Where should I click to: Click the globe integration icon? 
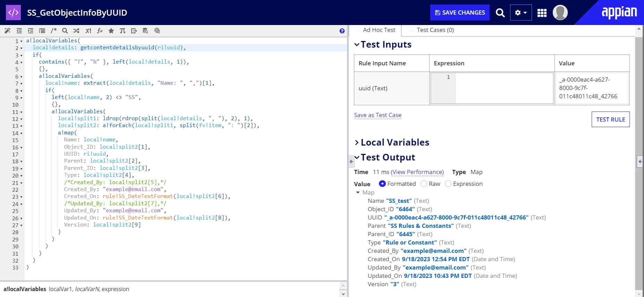tap(157, 31)
